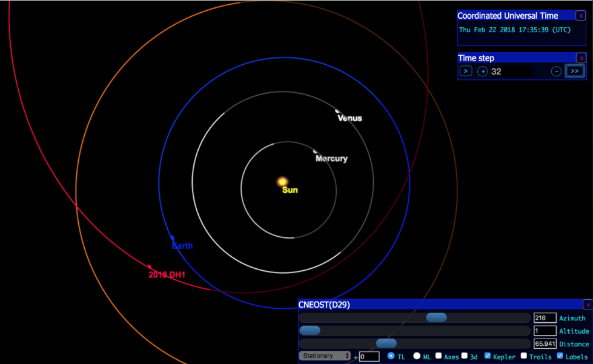593x364 pixels.
Task: Enable the Trails checkbox
Action: click(524, 356)
